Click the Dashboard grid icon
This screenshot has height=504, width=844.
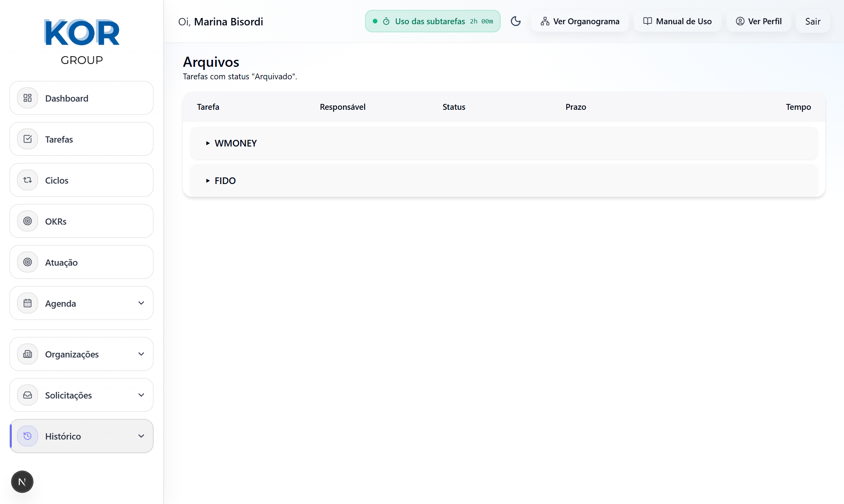click(27, 98)
